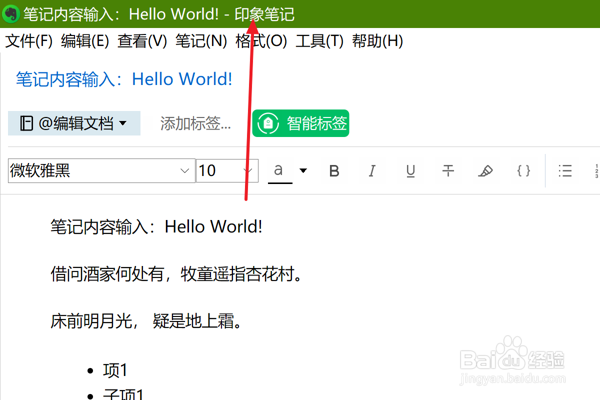This screenshot has width=600, height=400.
Task: Click the line 床前明月光， 疑是地上霜。
Action: pyautogui.click(x=146, y=321)
